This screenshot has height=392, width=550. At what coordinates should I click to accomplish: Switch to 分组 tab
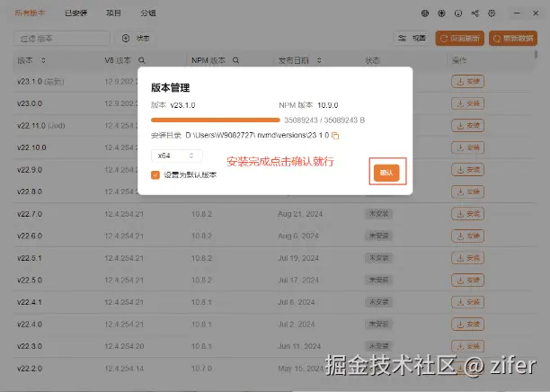(148, 13)
